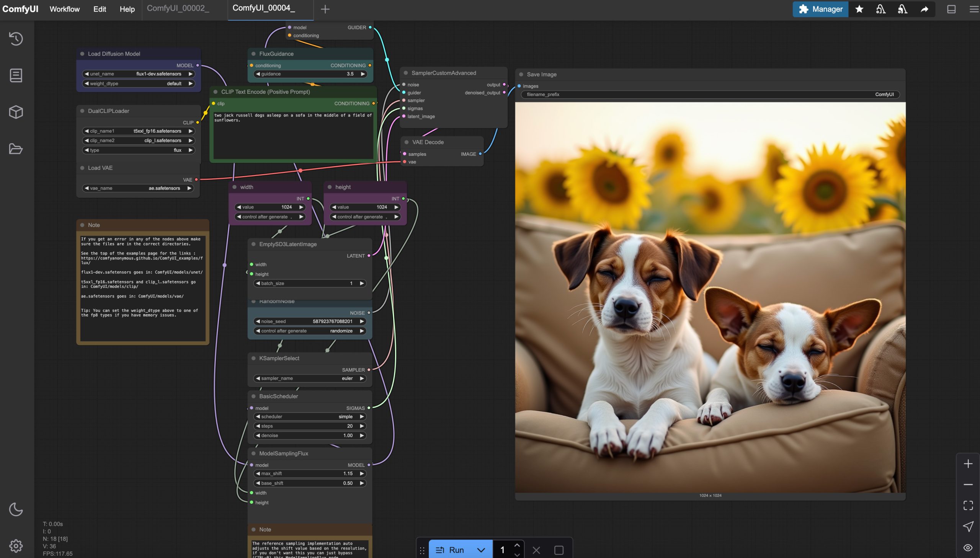The width and height of the screenshot is (980, 558).
Task: Open the node library cube icon
Action: coord(16,112)
